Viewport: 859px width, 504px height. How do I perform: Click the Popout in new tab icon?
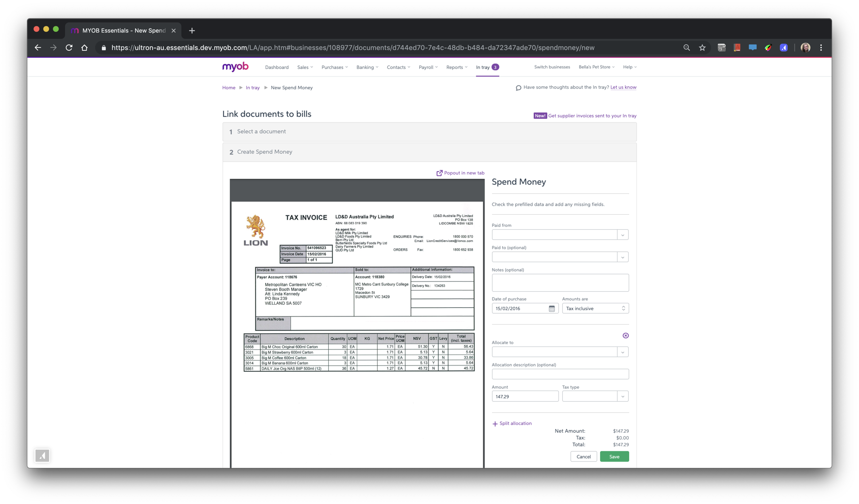(439, 173)
